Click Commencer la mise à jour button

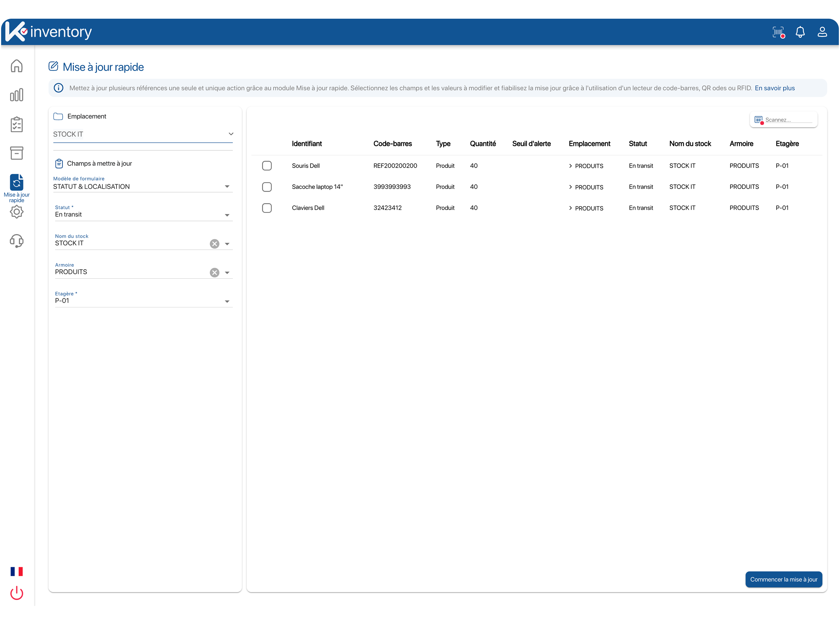coord(785,579)
